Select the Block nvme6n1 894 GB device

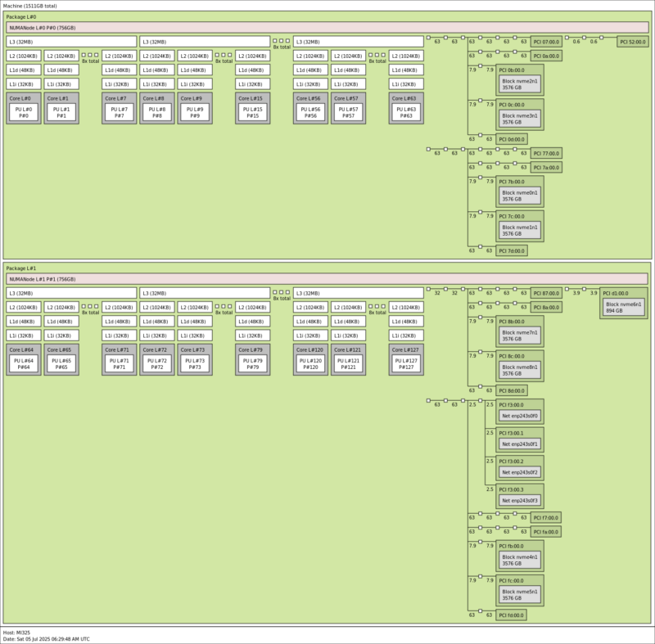[x=622, y=308]
